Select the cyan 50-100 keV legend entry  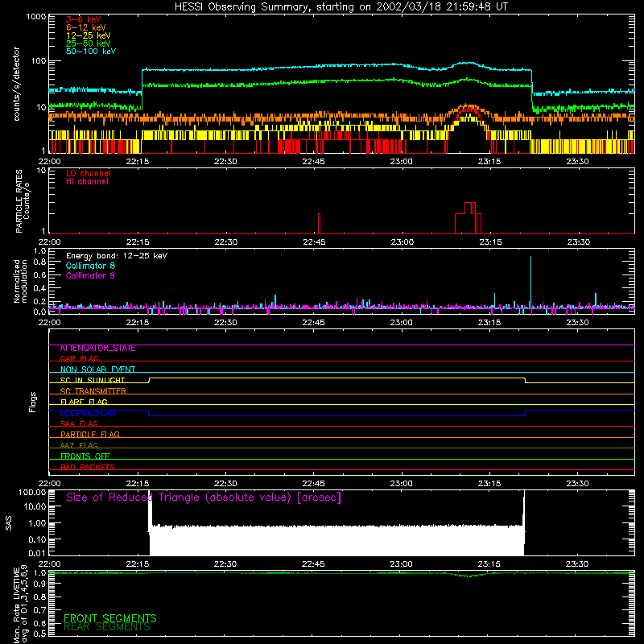click(x=91, y=52)
